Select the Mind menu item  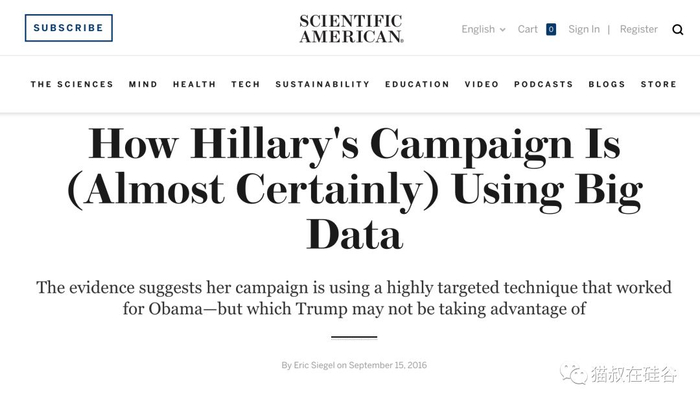[143, 84]
